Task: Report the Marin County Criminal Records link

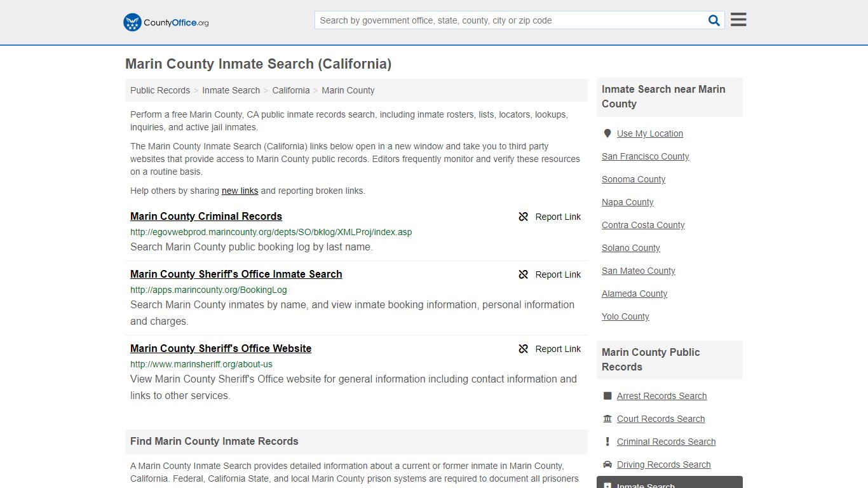Action: [550, 217]
